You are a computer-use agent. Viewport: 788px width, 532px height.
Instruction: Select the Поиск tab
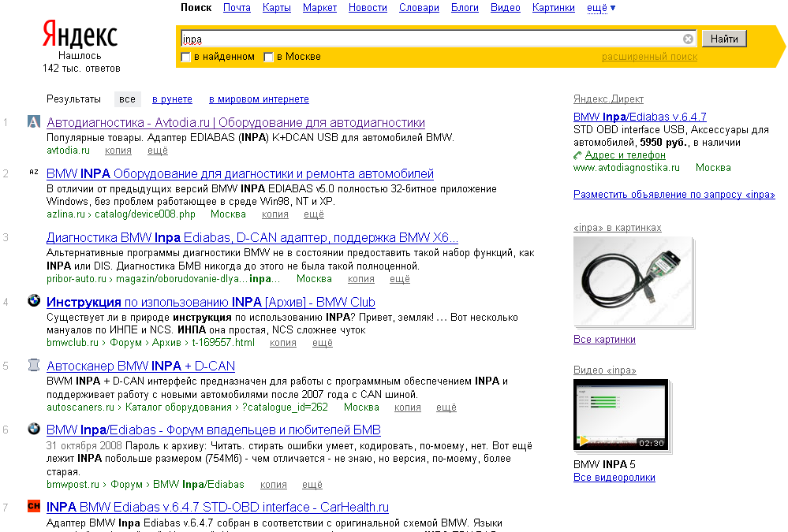pos(196,8)
